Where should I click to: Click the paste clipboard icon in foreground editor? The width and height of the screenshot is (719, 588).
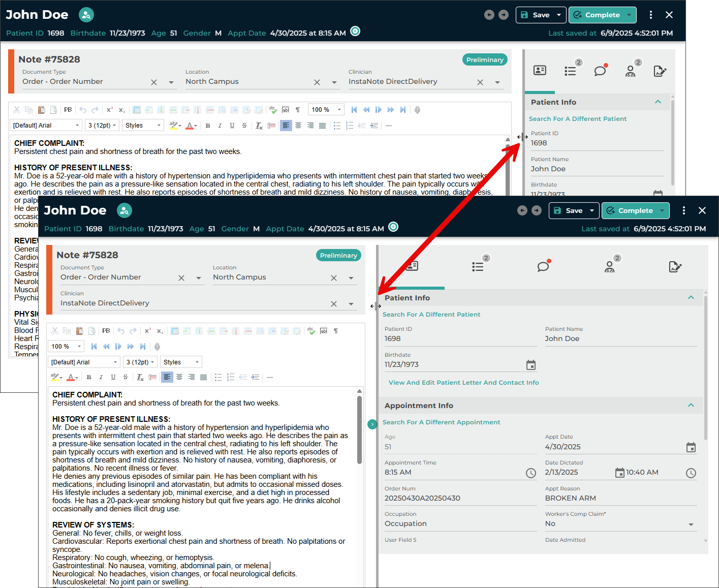click(79, 331)
